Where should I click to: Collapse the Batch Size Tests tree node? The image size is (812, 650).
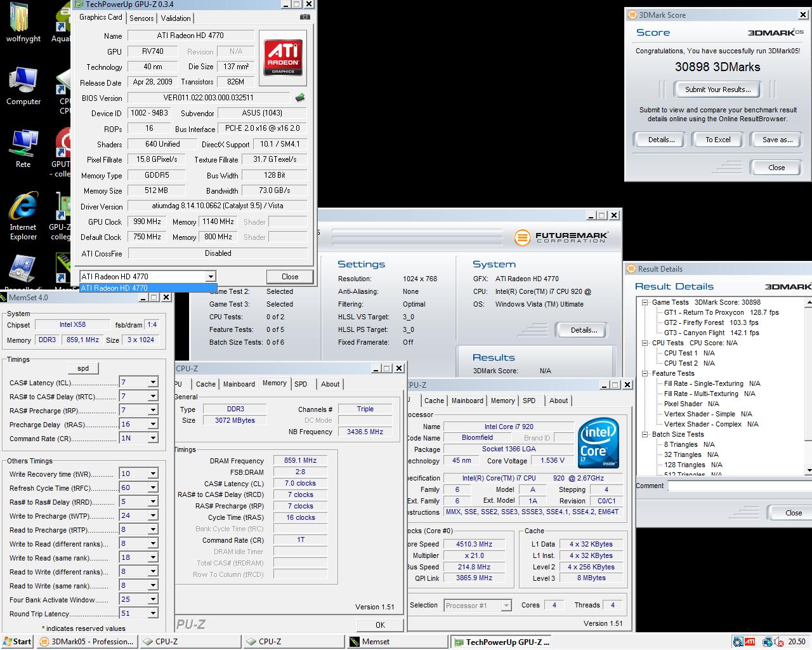(x=645, y=434)
